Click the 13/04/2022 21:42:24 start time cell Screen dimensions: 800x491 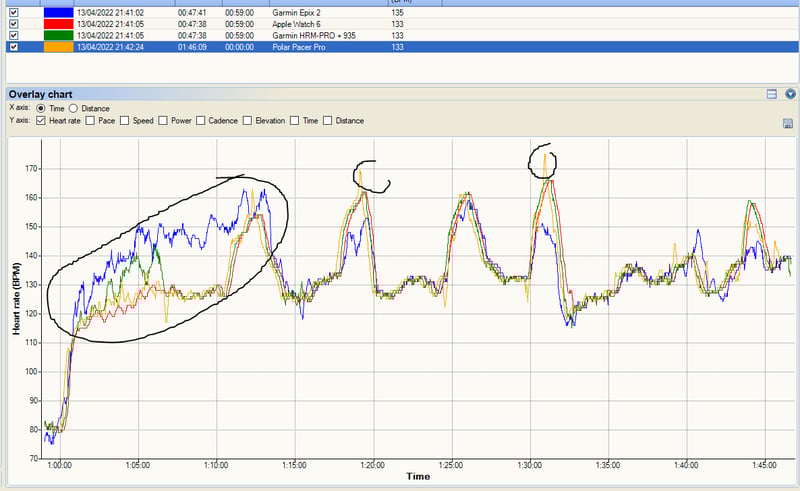110,47
